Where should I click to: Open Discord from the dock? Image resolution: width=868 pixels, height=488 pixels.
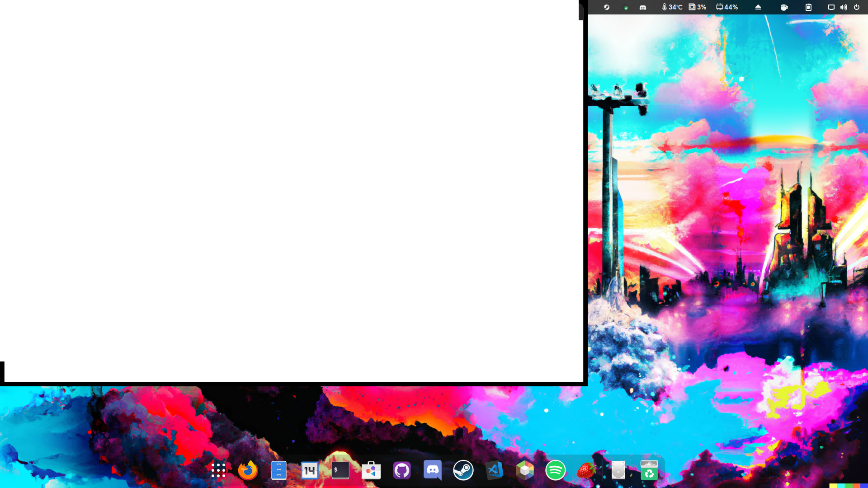(433, 470)
